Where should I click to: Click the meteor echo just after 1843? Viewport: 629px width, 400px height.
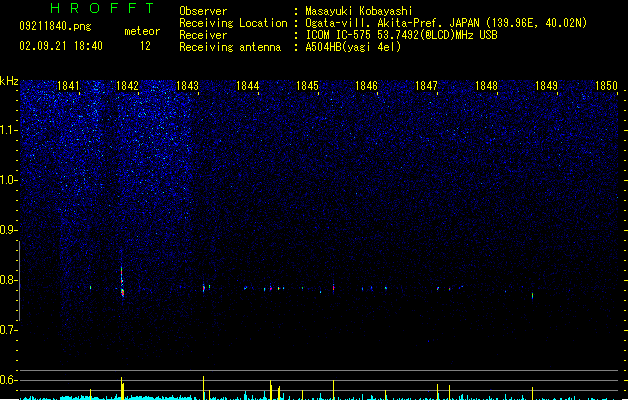tap(204, 288)
